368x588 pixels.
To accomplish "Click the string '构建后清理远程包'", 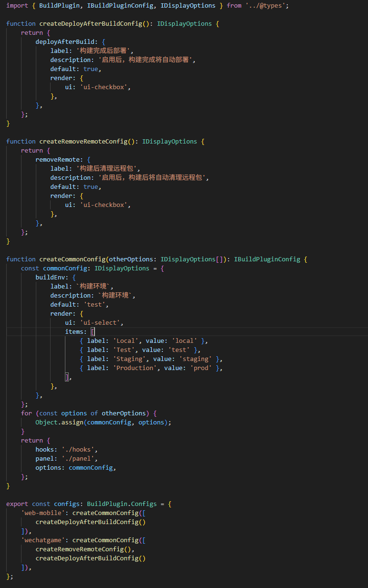I will pyautogui.click(x=107, y=169).
